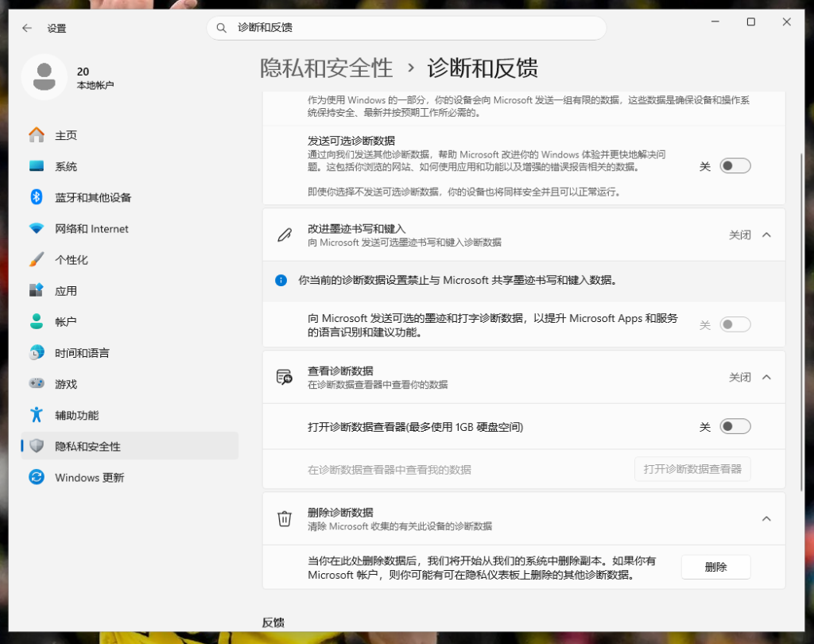
Task: Minimize the Settings window
Action: (715, 21)
